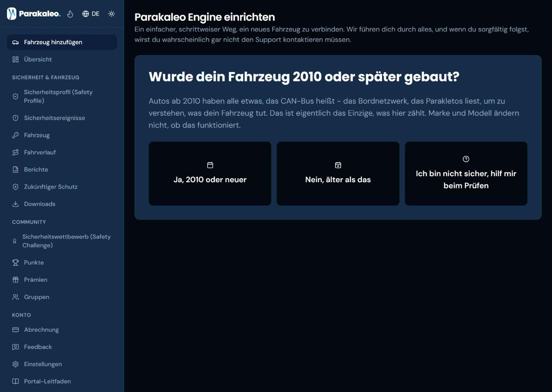Click the gear icon beside Einstellungen
This screenshot has height=392, width=552.
16,364
